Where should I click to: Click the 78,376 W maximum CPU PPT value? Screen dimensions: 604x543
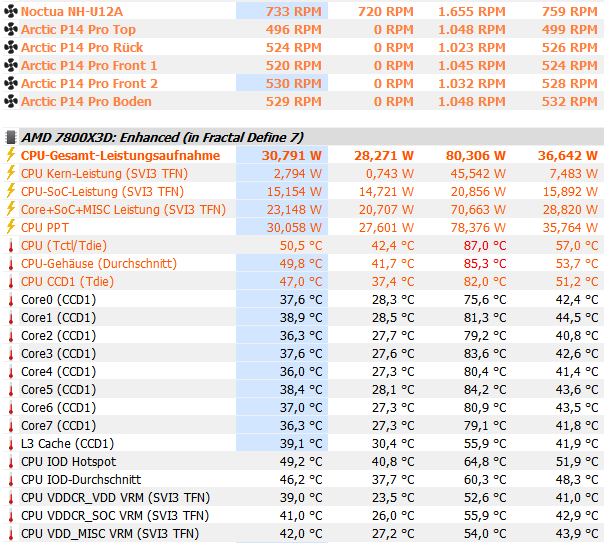[x=478, y=228]
